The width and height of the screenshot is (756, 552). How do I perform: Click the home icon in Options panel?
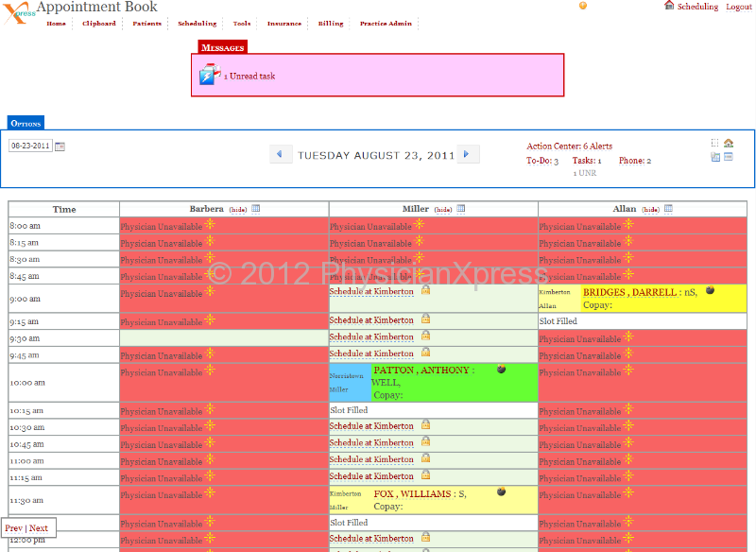tap(729, 144)
